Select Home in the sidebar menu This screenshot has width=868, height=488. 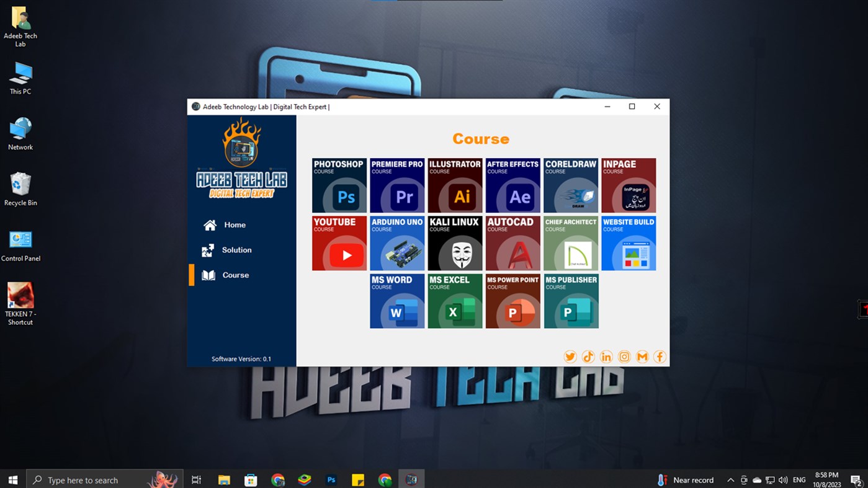tap(235, 224)
